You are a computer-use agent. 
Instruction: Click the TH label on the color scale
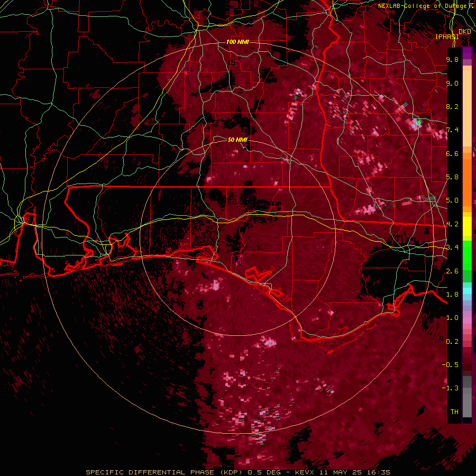coord(454,412)
